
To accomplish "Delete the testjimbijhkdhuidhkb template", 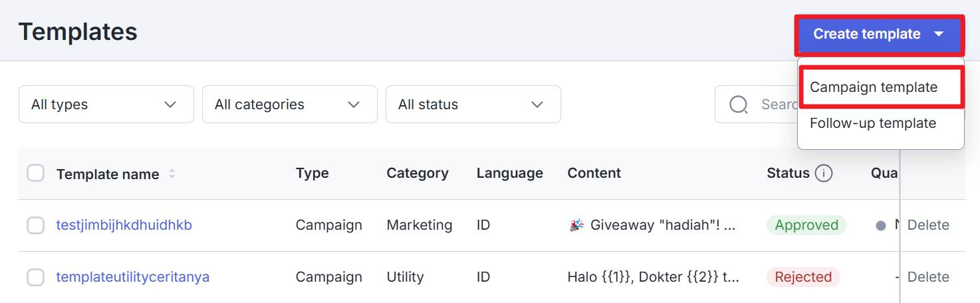I will click(928, 225).
